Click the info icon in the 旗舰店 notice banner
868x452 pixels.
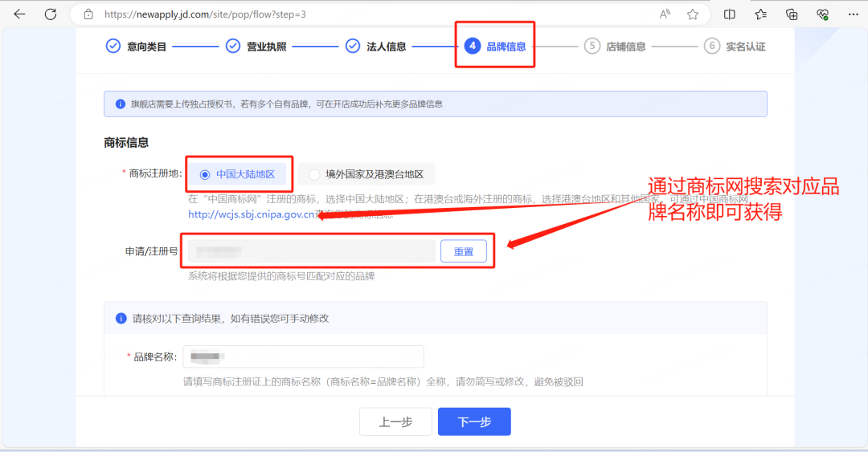[120, 104]
